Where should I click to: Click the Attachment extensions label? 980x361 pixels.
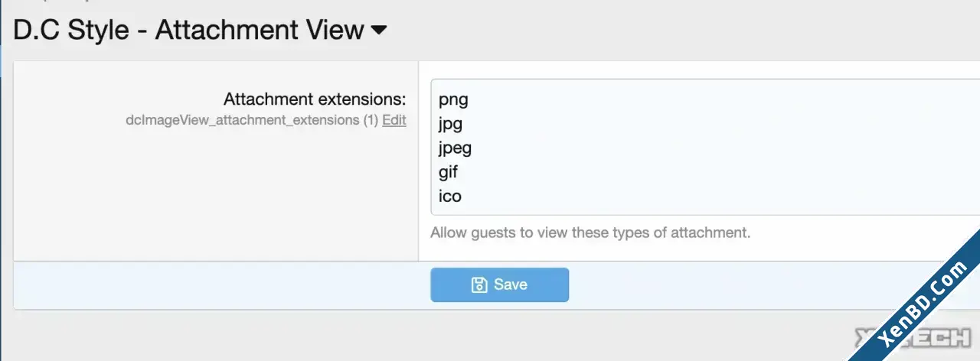tap(315, 99)
